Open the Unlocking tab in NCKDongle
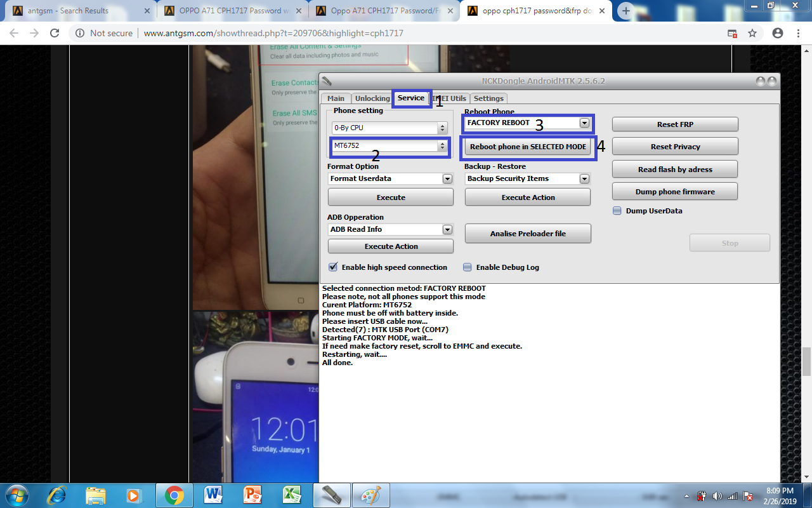The width and height of the screenshot is (812, 508). tap(372, 98)
